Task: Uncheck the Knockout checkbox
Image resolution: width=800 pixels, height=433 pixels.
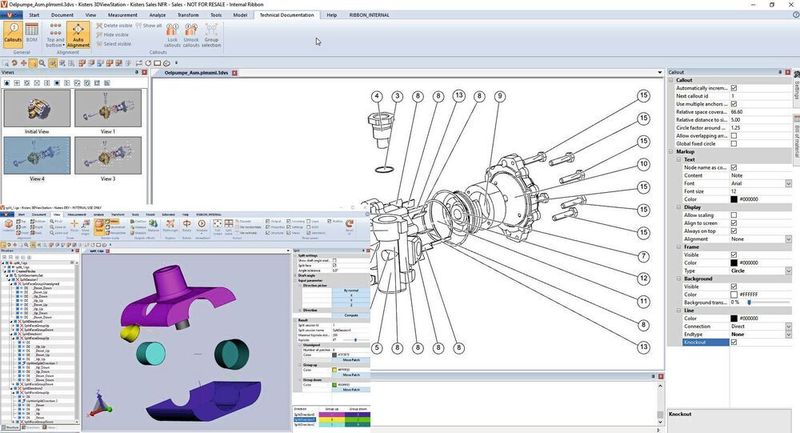Action: pyautogui.click(x=734, y=342)
